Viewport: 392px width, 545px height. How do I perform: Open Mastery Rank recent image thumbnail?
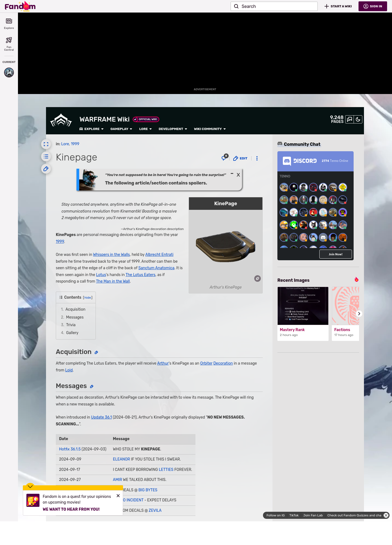(303, 306)
